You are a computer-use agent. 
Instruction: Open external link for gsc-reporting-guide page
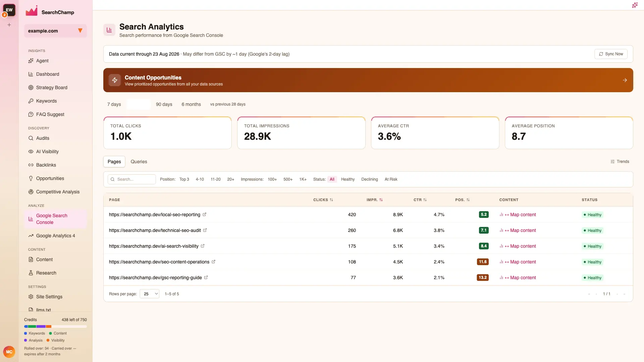206,278
